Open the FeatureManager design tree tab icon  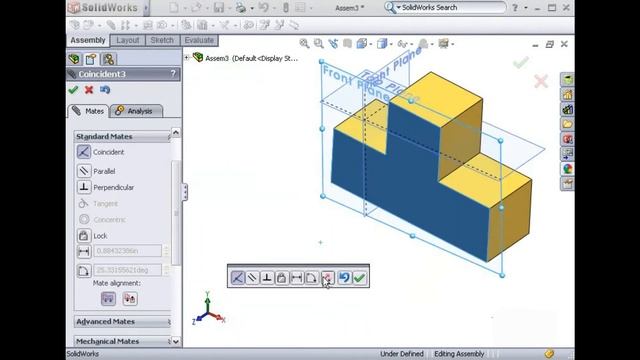click(x=75, y=59)
